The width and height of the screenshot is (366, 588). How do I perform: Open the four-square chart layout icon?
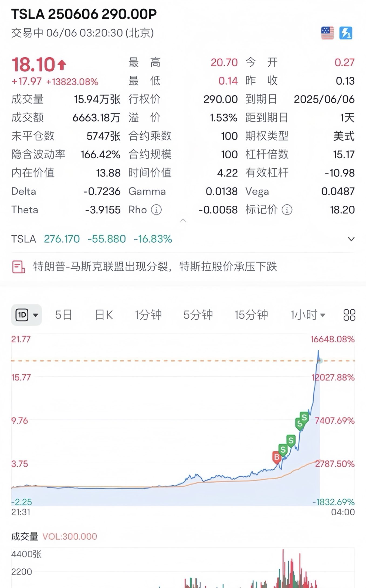point(349,315)
